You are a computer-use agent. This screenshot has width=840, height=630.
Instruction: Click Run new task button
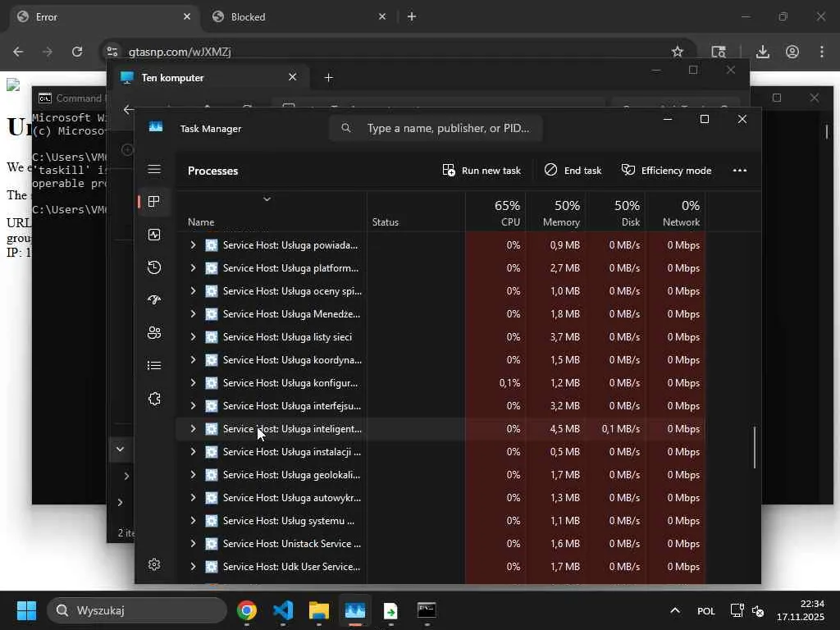(x=482, y=171)
